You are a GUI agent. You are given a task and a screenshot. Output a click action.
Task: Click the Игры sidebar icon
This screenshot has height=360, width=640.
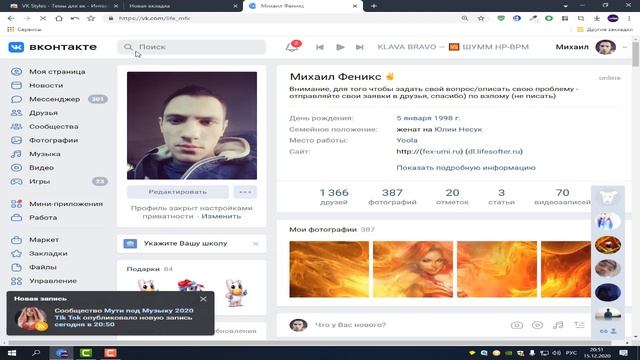click(x=16, y=181)
